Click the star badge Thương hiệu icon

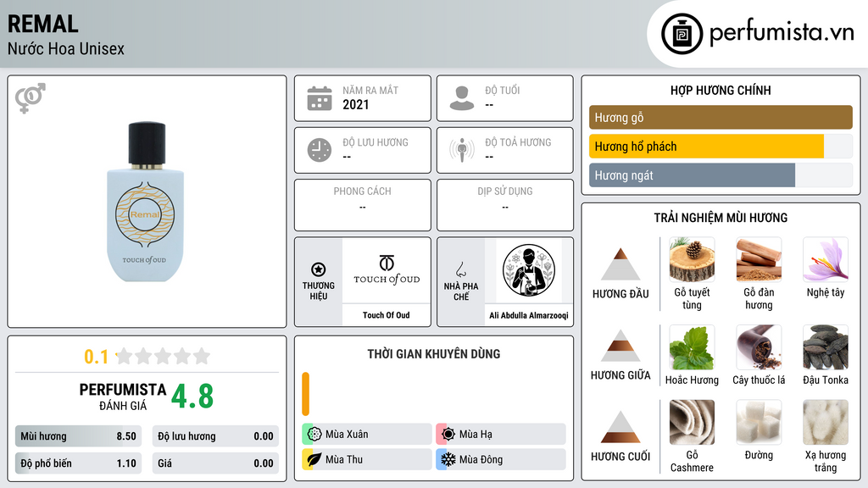pyautogui.click(x=319, y=270)
